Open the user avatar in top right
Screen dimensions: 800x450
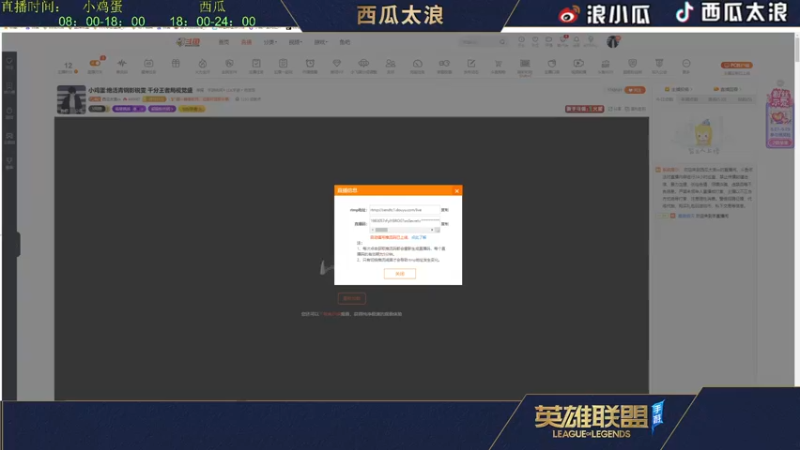[613, 42]
